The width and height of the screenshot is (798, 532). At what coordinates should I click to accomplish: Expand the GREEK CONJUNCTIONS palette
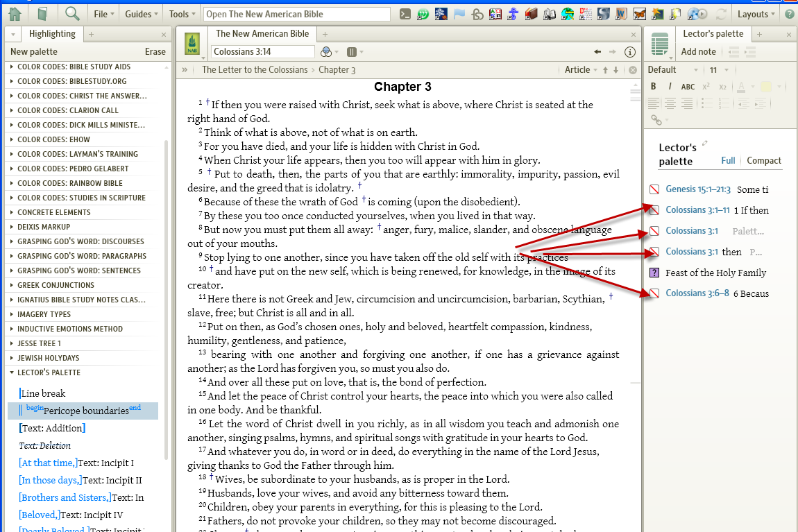point(12,285)
